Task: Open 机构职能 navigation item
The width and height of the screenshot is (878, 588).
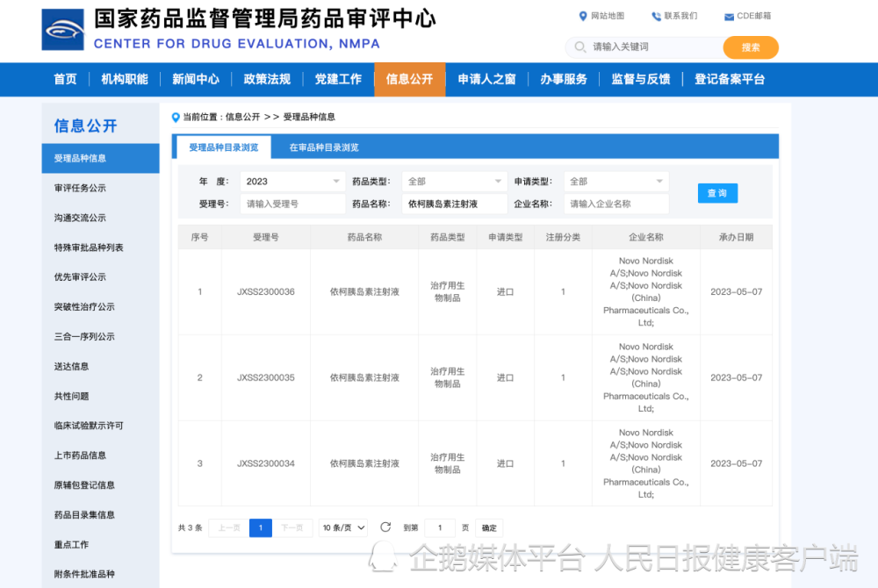Action: 125,80
